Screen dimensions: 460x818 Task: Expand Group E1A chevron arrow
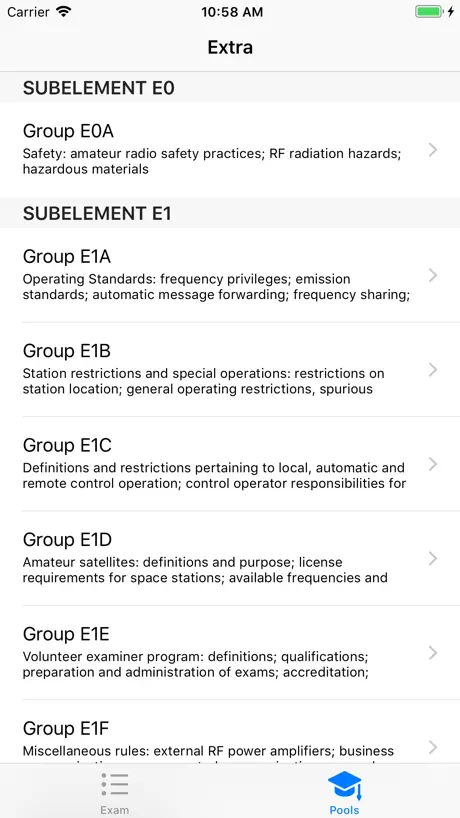tap(433, 275)
